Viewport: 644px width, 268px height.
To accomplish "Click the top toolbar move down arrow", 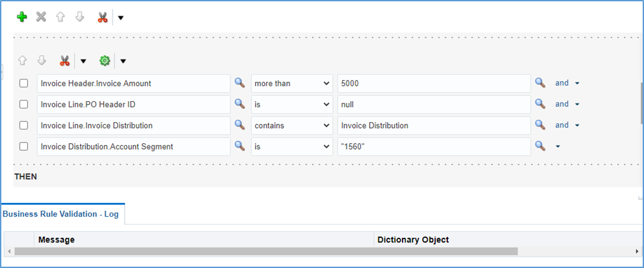I will point(80,17).
